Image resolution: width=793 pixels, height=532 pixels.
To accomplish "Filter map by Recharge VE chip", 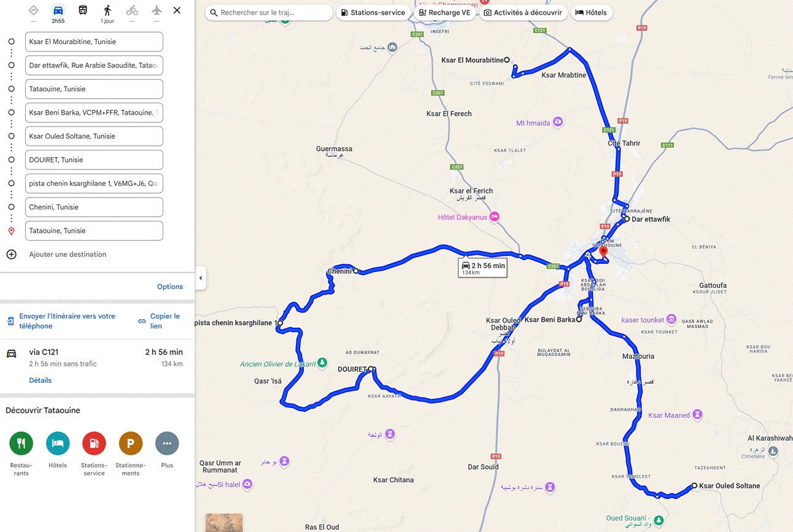I will (444, 12).
